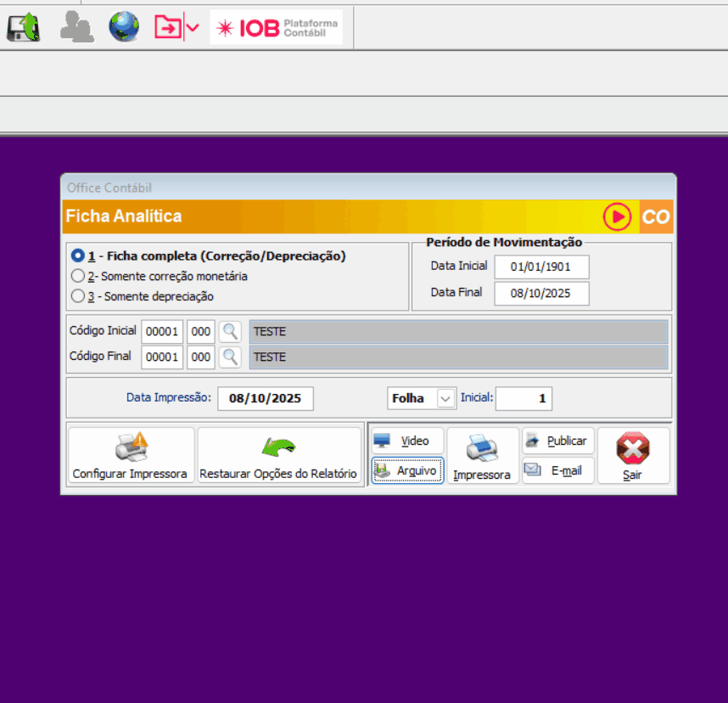The width and height of the screenshot is (728, 703).
Task: Click Restaurar Opções do Relatório button
Action: [x=278, y=456]
